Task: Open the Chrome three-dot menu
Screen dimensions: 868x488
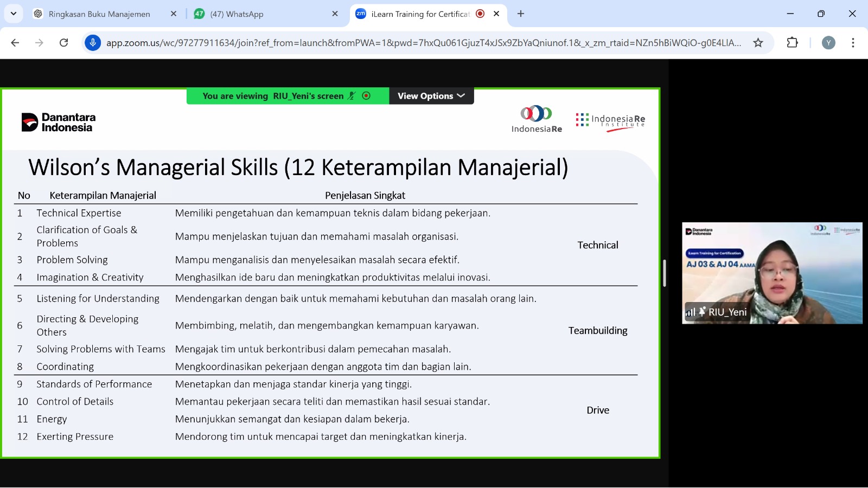Action: [853, 43]
